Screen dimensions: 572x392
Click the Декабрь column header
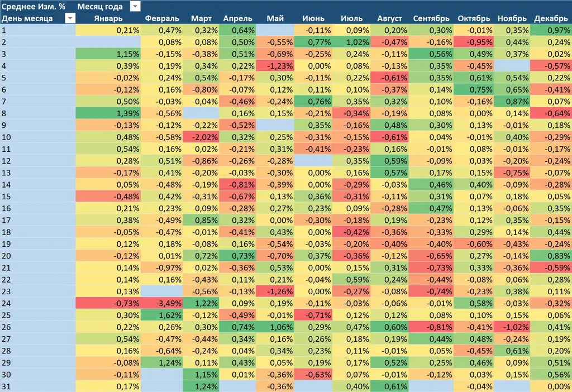(x=551, y=18)
